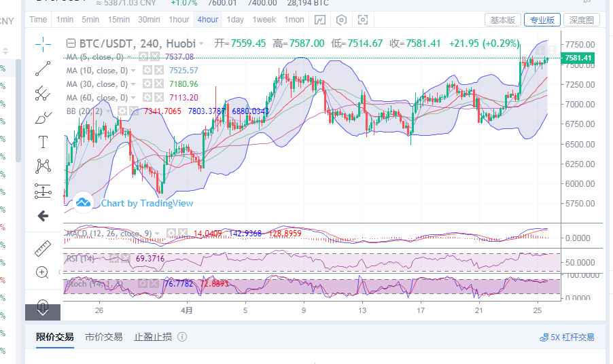This screenshot has width=613, height=364.
Task: Open settings for MA 30 indicator
Action: point(147,84)
